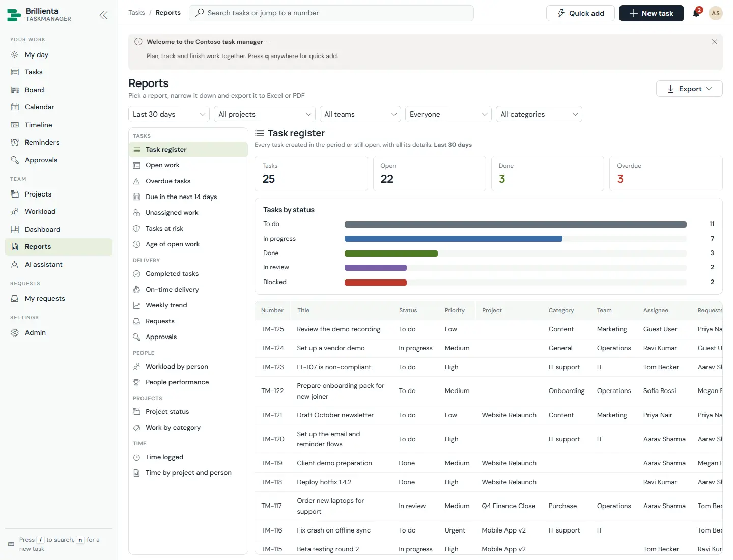This screenshot has height=560, width=733.
Task: Sort table by Status column header
Action: click(x=408, y=310)
